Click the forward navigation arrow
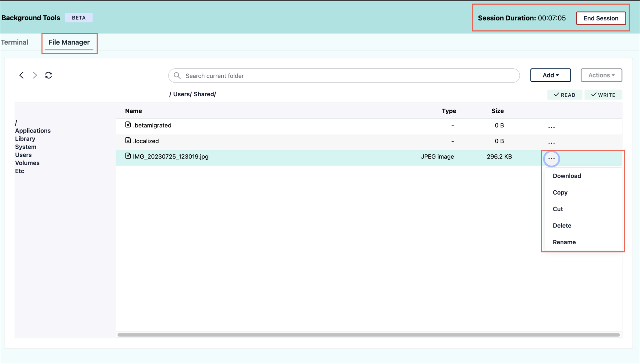The width and height of the screenshot is (640, 364). 34,75
